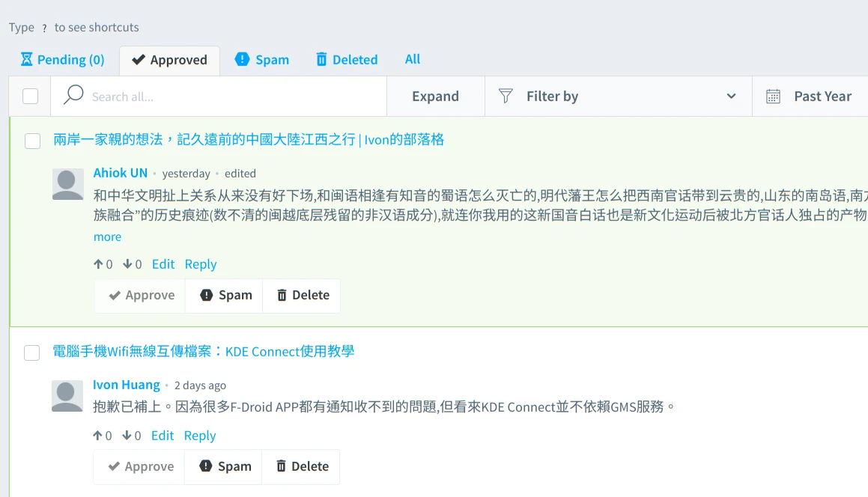Click upvote arrow on Ahiok UN's comment
This screenshot has width=868, height=497.
(98, 264)
